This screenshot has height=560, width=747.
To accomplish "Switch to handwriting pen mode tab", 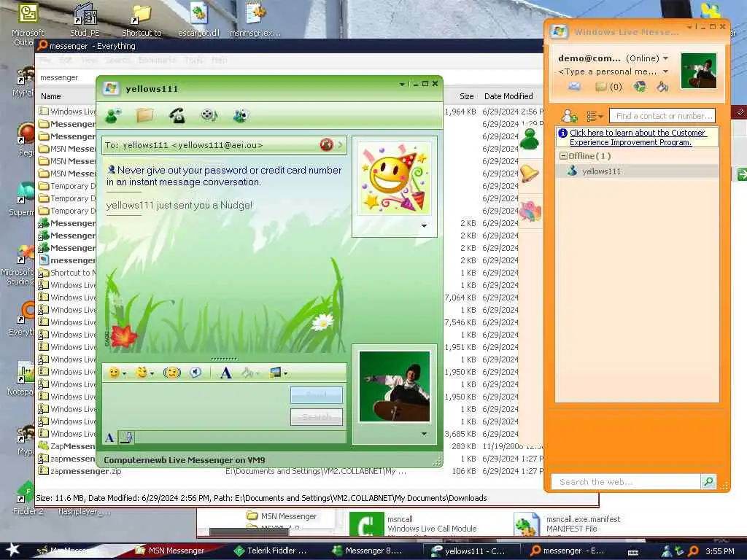I will (x=126, y=437).
